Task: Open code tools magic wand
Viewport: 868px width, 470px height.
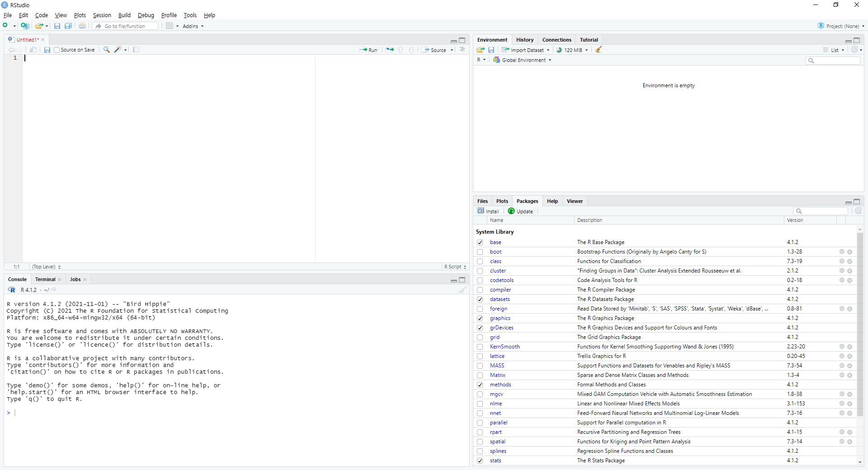Action: [118, 50]
